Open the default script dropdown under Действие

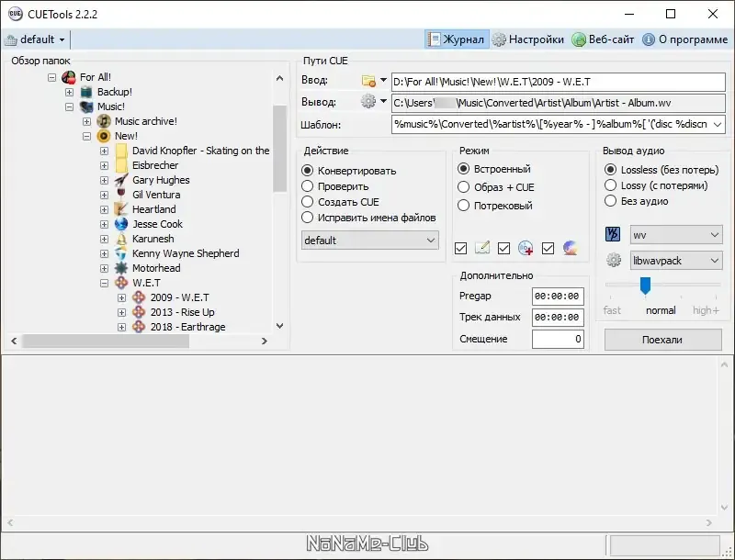[x=370, y=241]
